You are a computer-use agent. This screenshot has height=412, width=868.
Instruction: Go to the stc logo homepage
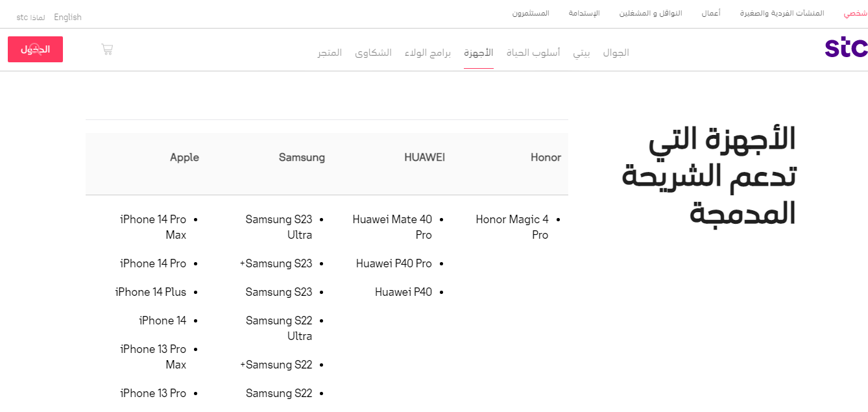[x=846, y=47]
